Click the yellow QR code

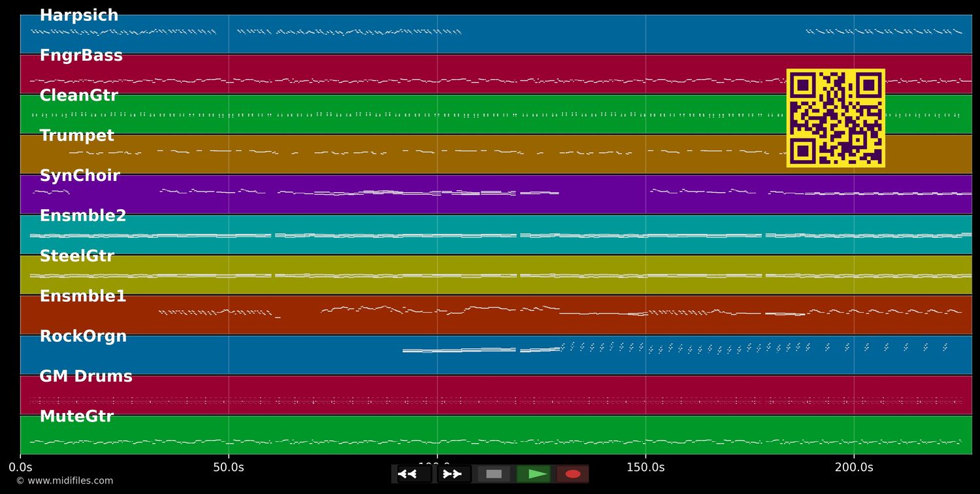pos(836,118)
